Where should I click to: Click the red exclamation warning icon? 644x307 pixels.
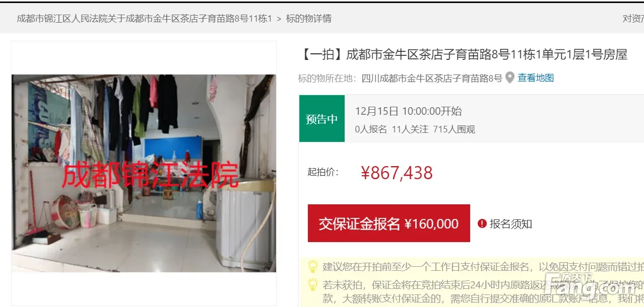(x=482, y=223)
